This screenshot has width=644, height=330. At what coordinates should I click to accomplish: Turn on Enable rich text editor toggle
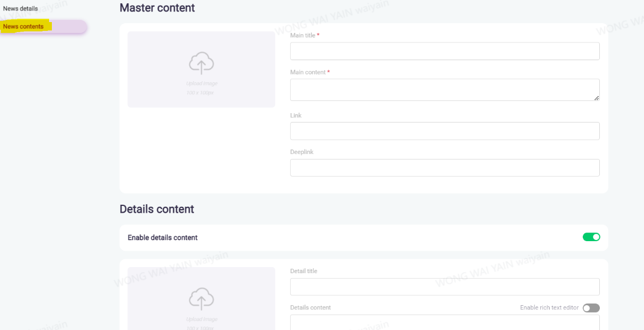click(x=591, y=308)
